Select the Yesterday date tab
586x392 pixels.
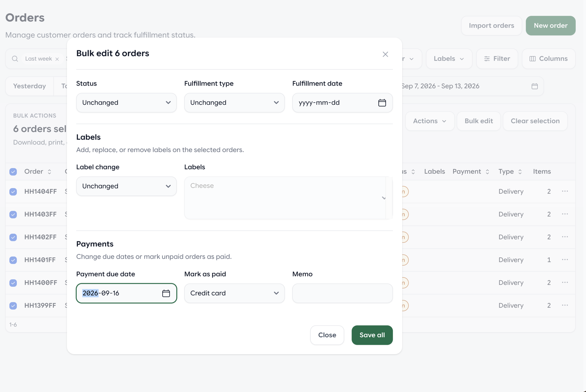coord(30,86)
